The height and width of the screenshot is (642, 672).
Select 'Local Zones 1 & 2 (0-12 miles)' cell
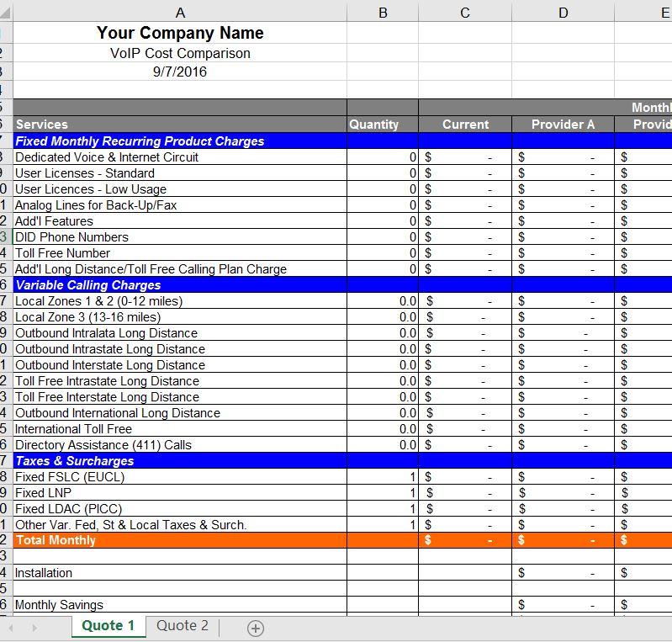[180, 301]
